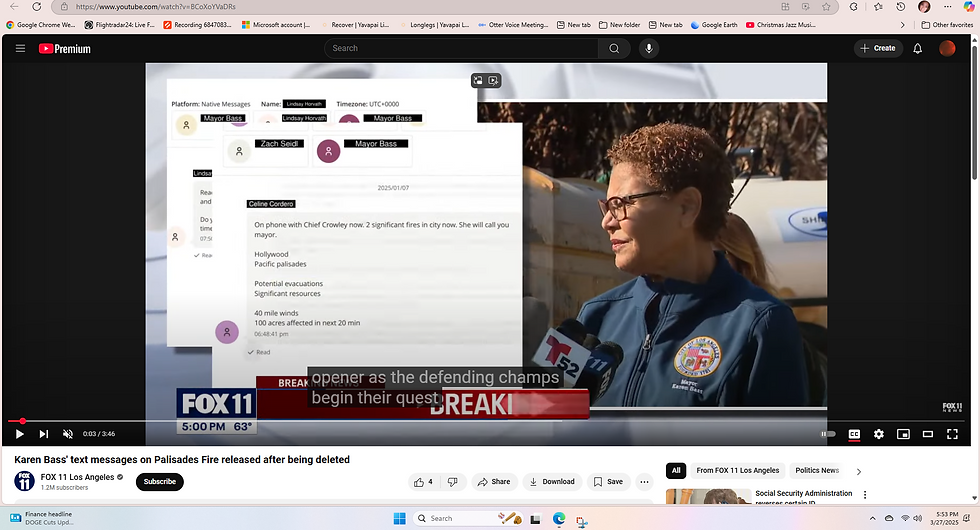Open the YouTube guide hamburger menu
The height and width of the screenshot is (530, 980).
pos(20,48)
